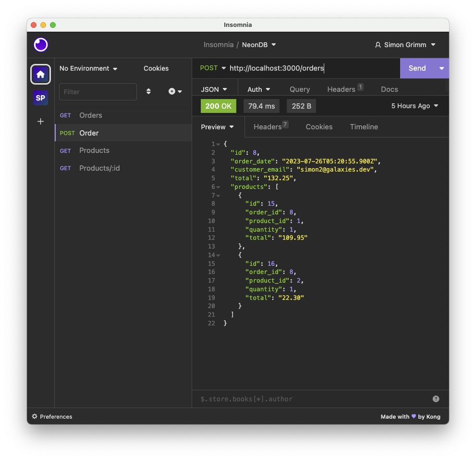Select the GET Orders request
This screenshot has width=476, height=460.
click(x=123, y=115)
